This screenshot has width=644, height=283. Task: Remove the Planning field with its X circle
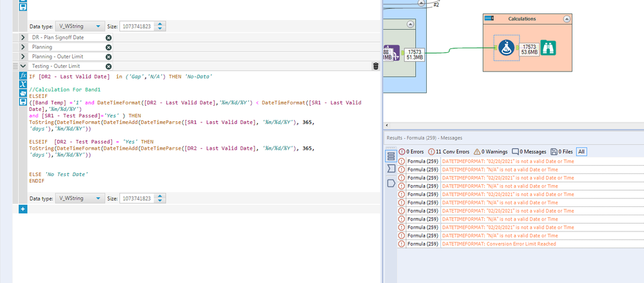pos(108,47)
